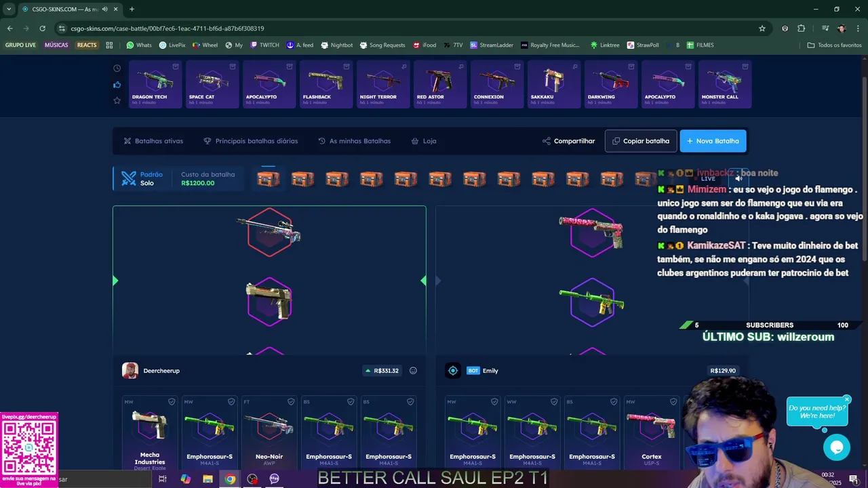Click the R$129.90 total for Emily
The width and height of the screenshot is (868, 488).
point(723,371)
